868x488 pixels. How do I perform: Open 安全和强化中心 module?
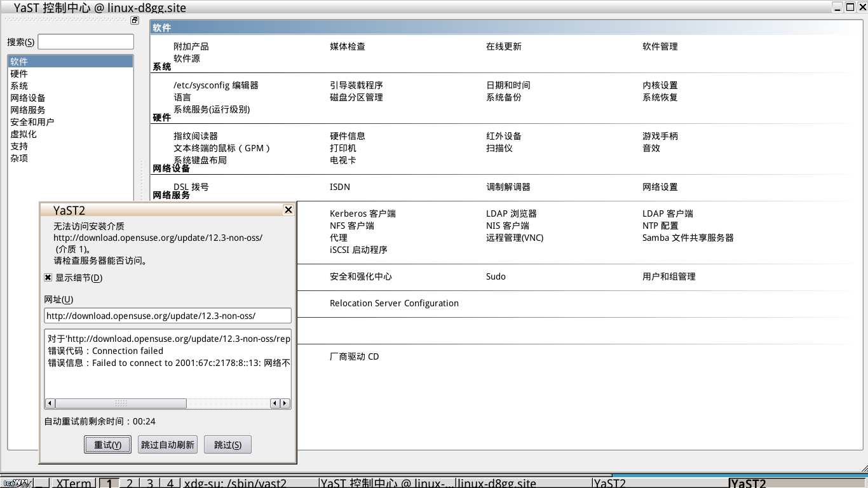[x=361, y=276]
